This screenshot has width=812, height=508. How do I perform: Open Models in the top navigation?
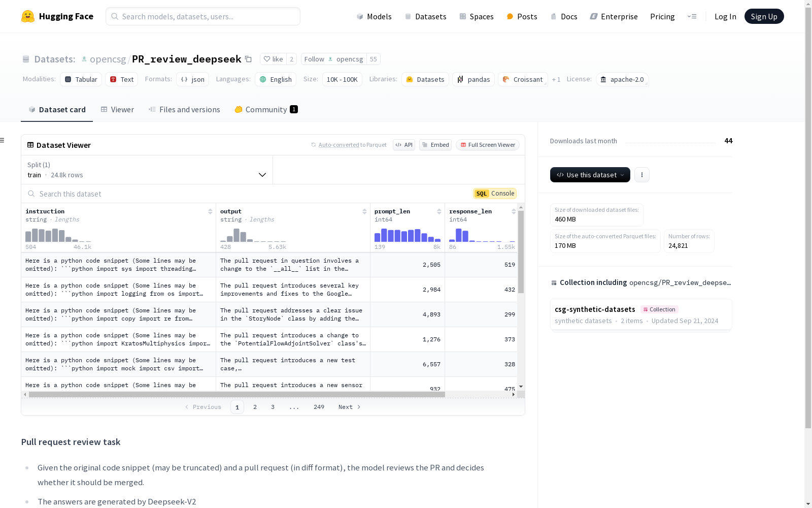click(374, 16)
